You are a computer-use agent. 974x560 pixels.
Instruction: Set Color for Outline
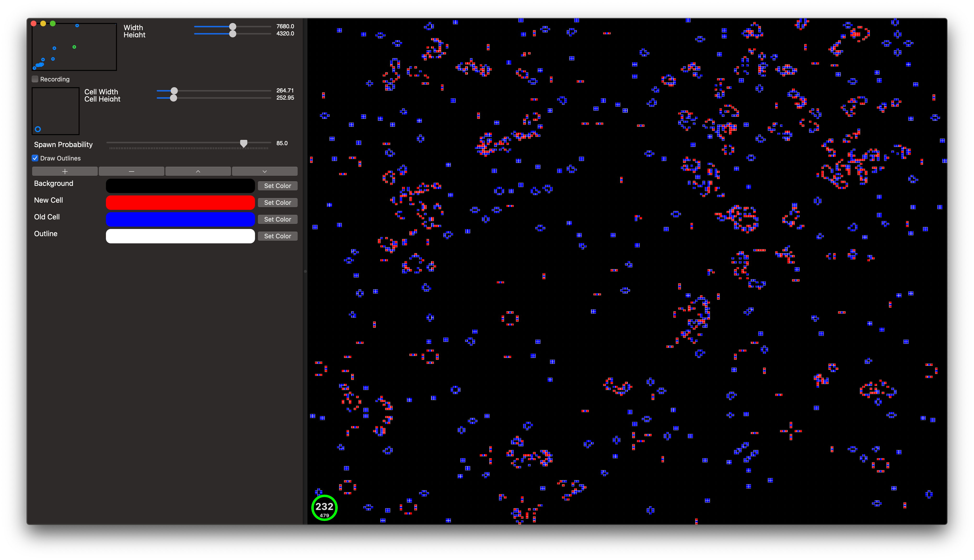click(x=277, y=236)
